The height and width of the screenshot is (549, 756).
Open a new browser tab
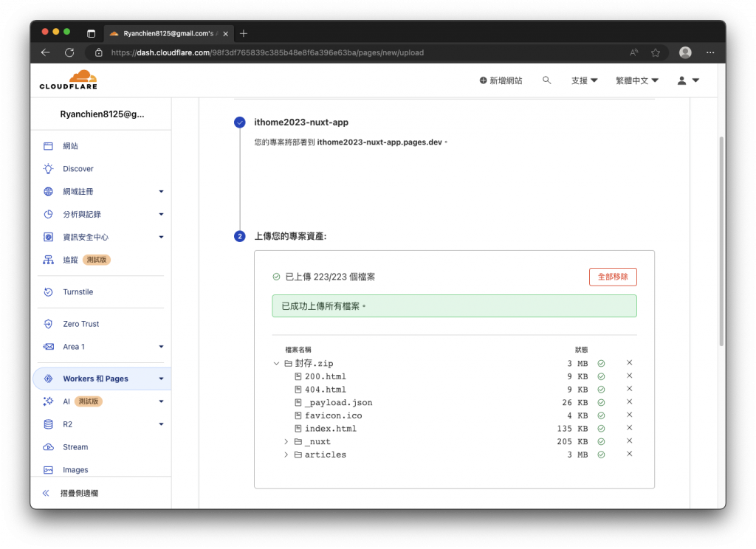[244, 33]
